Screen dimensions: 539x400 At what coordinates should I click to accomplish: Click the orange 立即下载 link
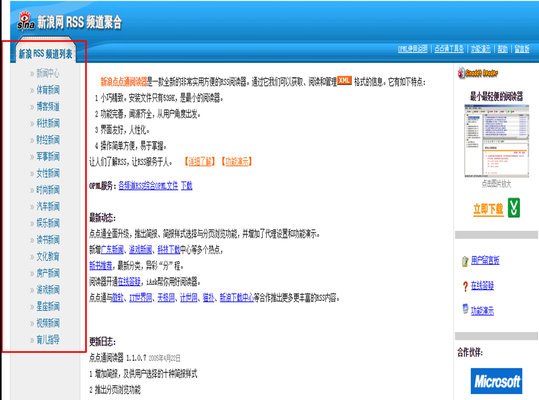(488, 209)
